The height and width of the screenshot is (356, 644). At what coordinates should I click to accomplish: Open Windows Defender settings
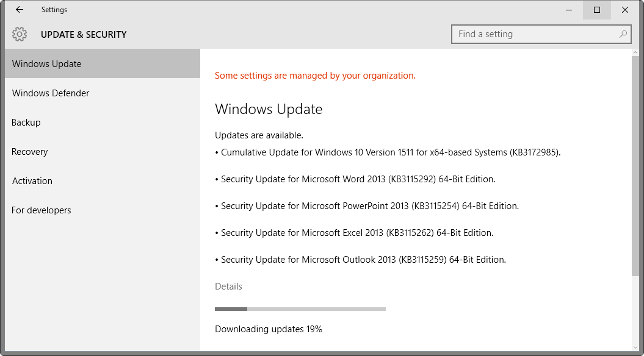click(x=103, y=93)
